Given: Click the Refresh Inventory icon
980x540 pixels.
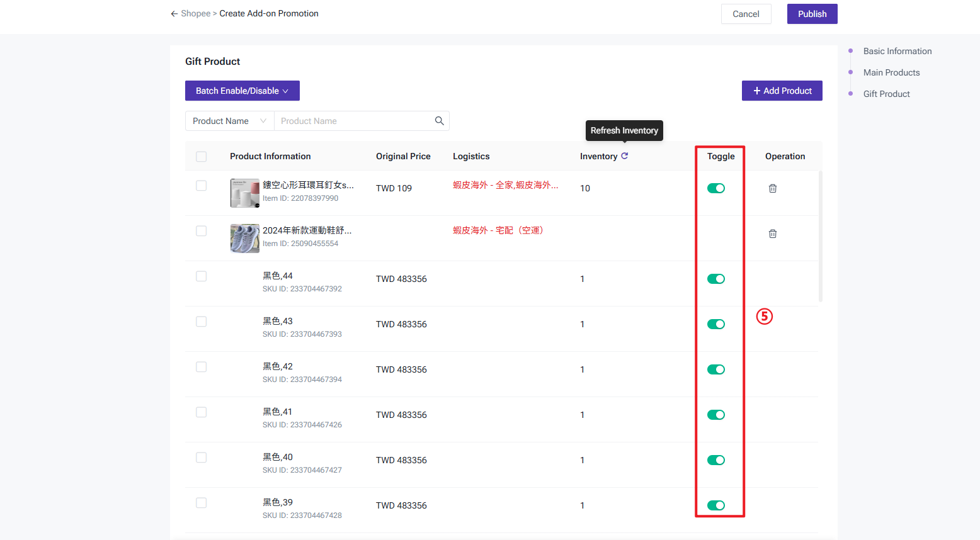Looking at the screenshot, I should (x=624, y=156).
